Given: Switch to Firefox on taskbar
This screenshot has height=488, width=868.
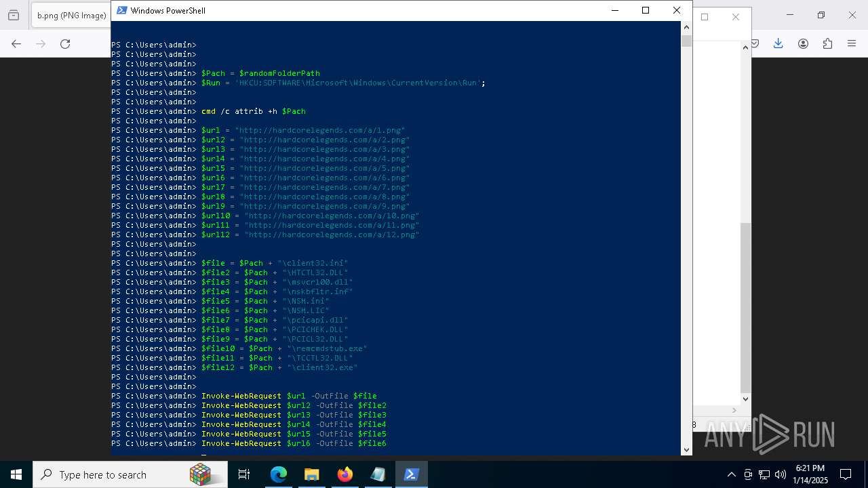Looking at the screenshot, I should tap(344, 474).
